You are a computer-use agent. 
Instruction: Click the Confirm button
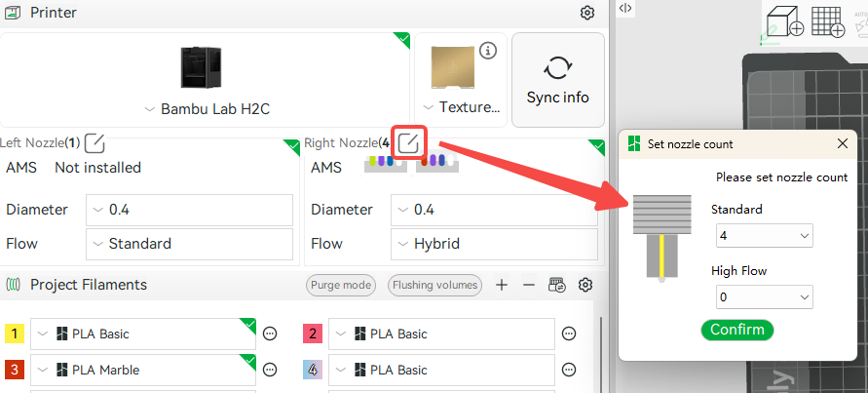[736, 330]
